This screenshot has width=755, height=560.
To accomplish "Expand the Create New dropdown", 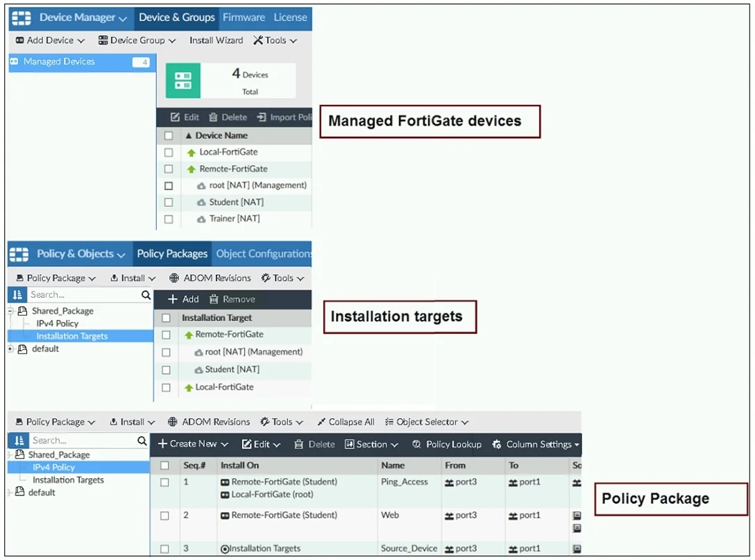I will pos(193,444).
